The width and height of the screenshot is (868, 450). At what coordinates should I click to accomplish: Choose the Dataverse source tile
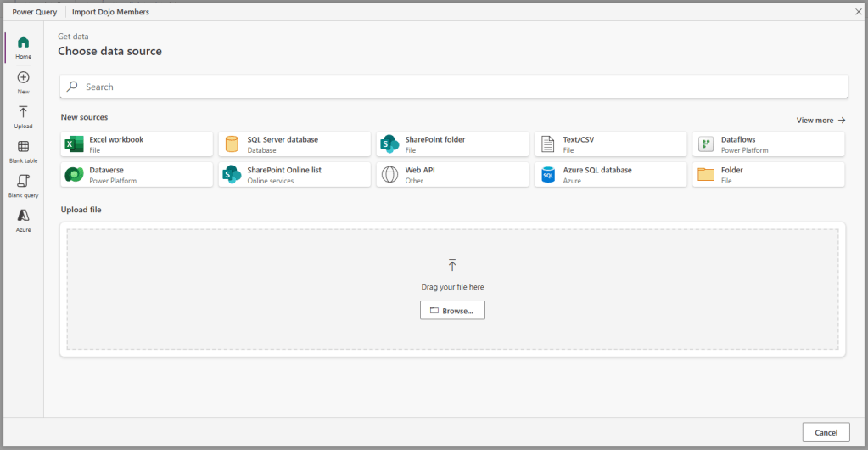(x=137, y=175)
